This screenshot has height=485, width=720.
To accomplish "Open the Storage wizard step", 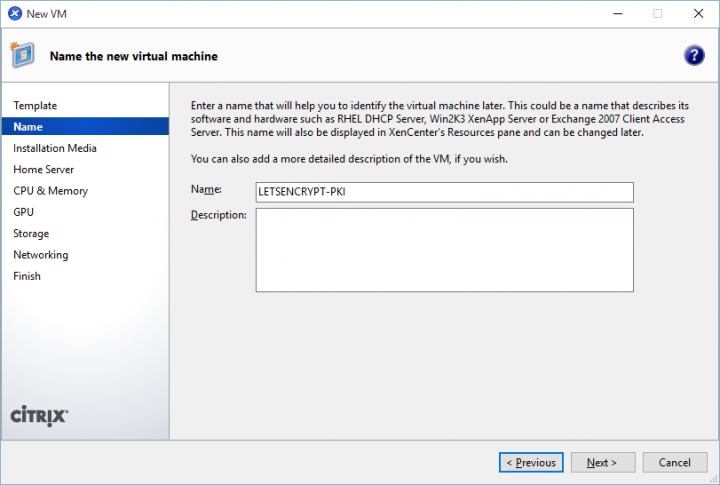I will point(31,234).
